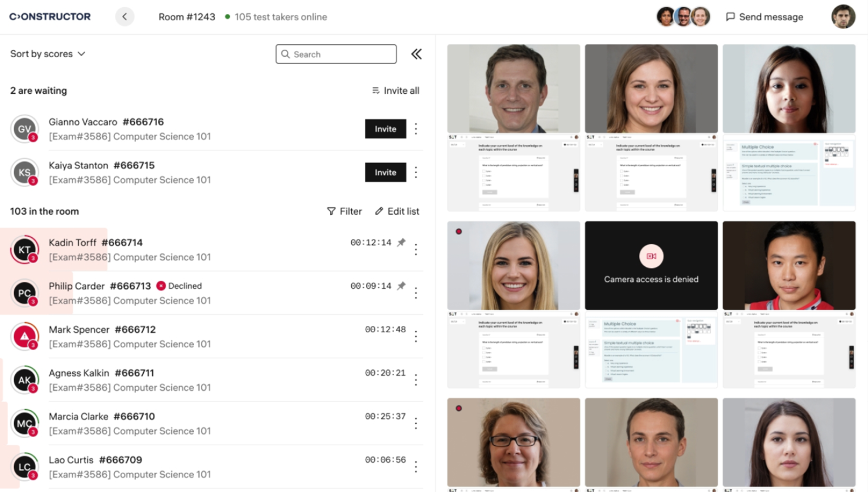This screenshot has width=868, height=492.
Task: Click Room #1243 title
Action: click(187, 17)
